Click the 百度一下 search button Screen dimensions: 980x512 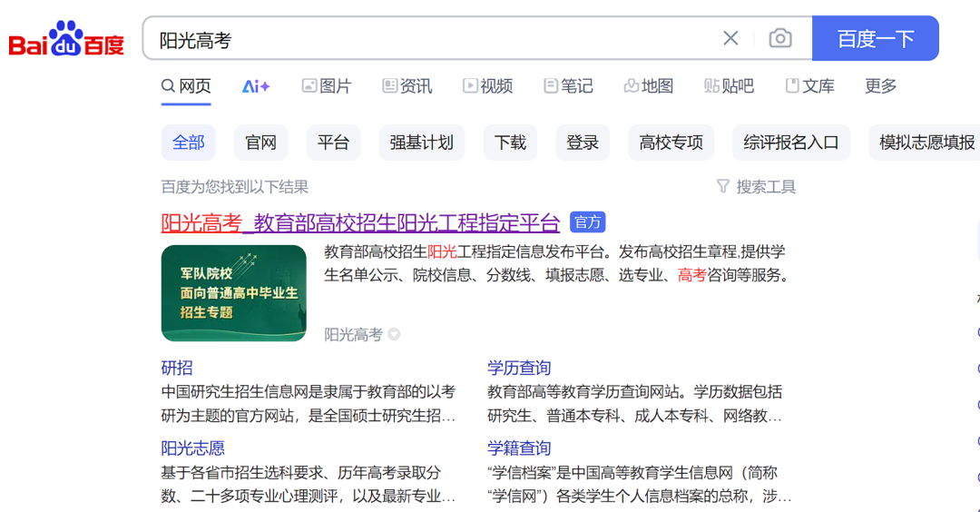(875, 38)
